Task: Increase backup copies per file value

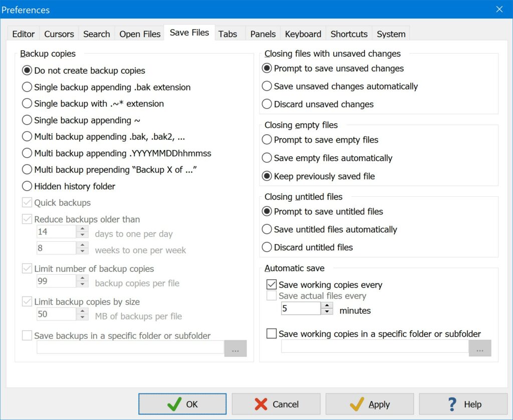Action: (83, 278)
